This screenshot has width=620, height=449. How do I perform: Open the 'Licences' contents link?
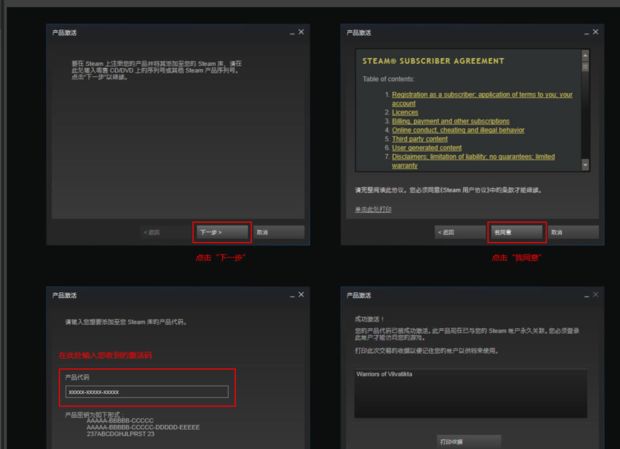[x=405, y=112]
